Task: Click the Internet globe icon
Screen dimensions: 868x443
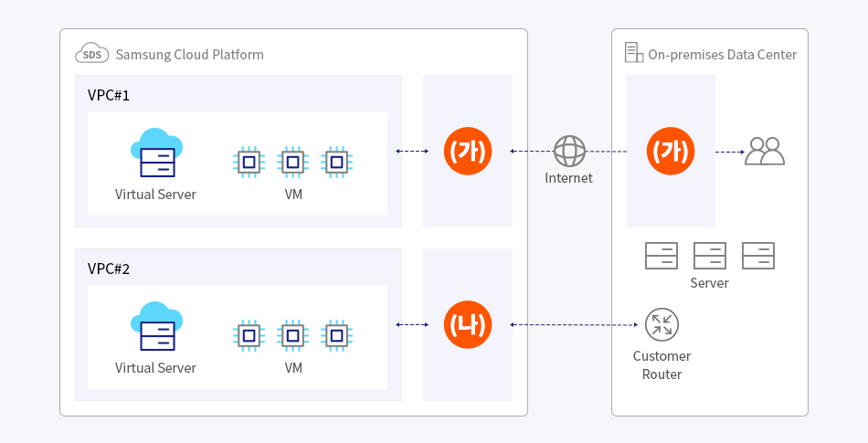Action: click(569, 151)
